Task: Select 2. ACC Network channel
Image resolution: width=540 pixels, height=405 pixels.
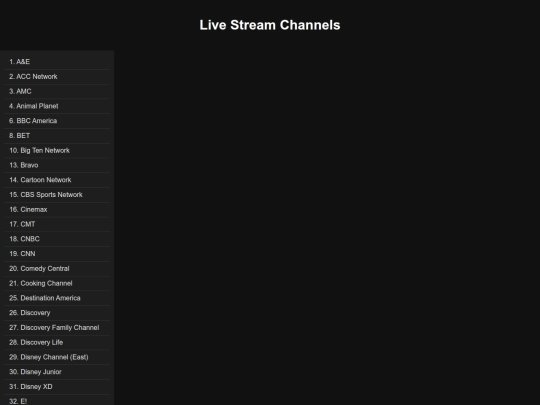Action: [x=57, y=77]
